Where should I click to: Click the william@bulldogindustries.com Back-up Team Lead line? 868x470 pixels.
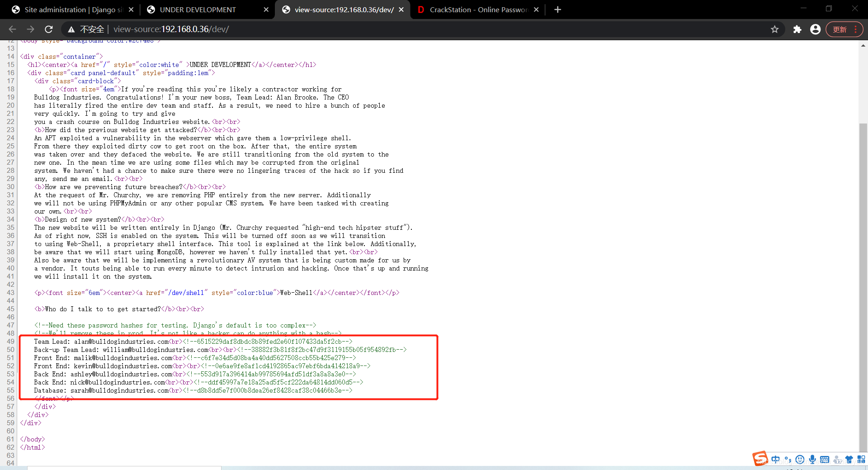(221, 350)
